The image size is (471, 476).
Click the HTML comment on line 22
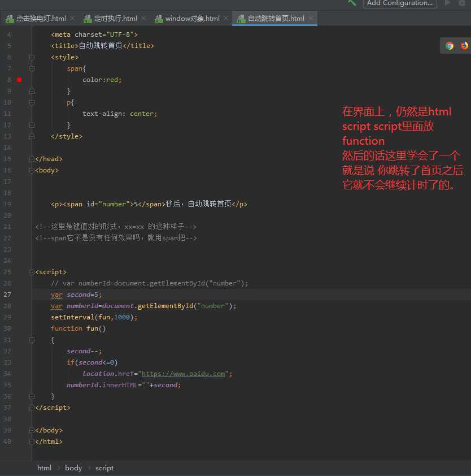click(116, 238)
